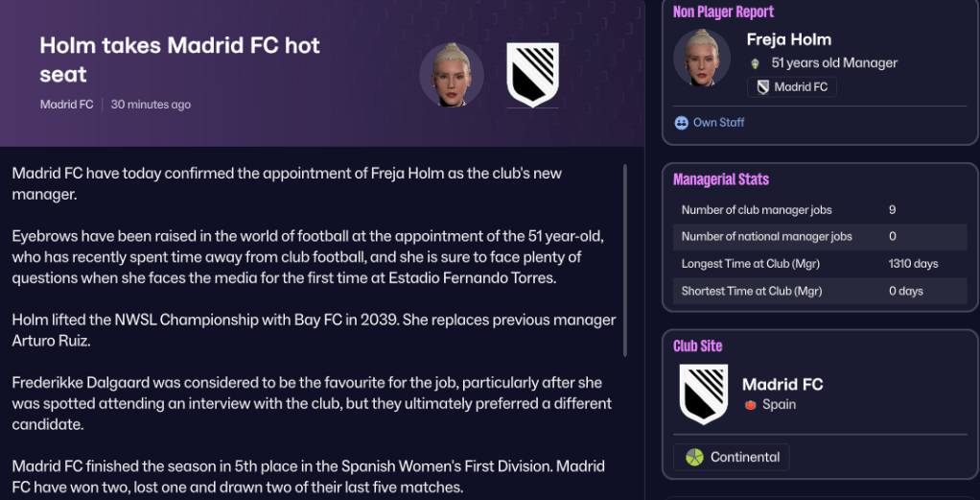
Task: Click the small icon beside '51 years old Manager'
Action: point(756,63)
